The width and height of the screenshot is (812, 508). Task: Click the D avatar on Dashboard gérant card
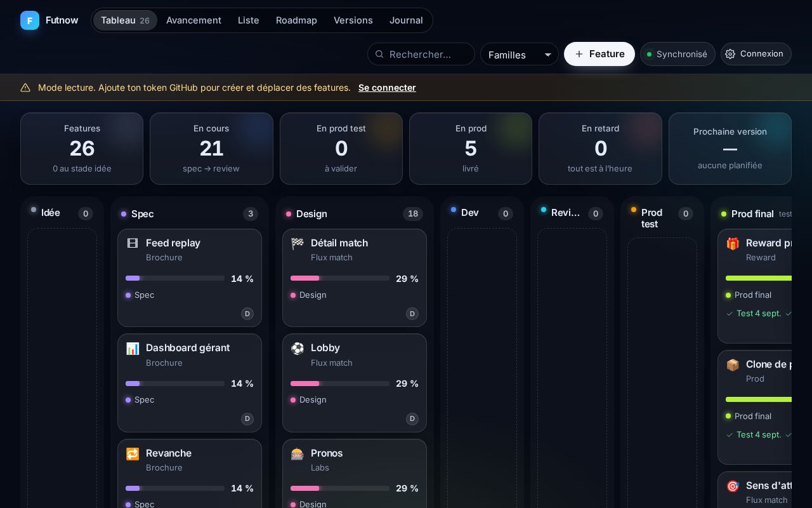click(247, 419)
